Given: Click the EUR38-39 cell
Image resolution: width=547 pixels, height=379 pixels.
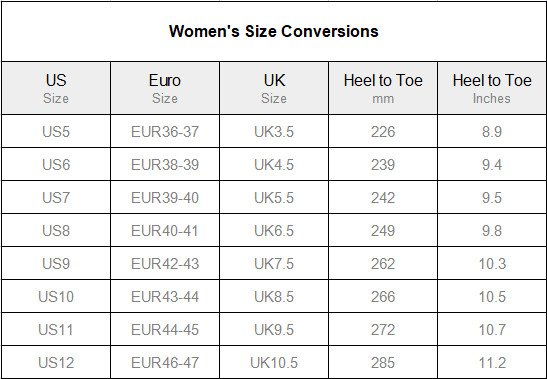Looking at the screenshot, I should 165,164.
